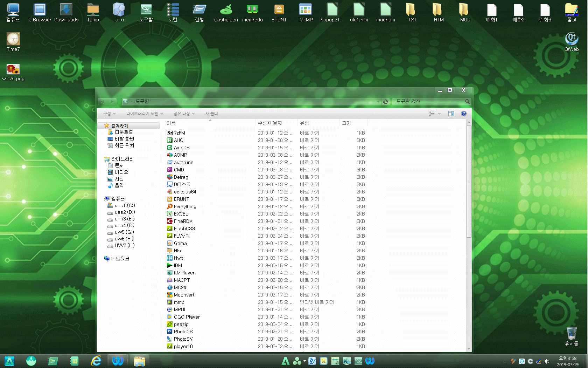Select the autoruns shortcut
Image resolution: width=588 pixels, height=368 pixels.
180,162
